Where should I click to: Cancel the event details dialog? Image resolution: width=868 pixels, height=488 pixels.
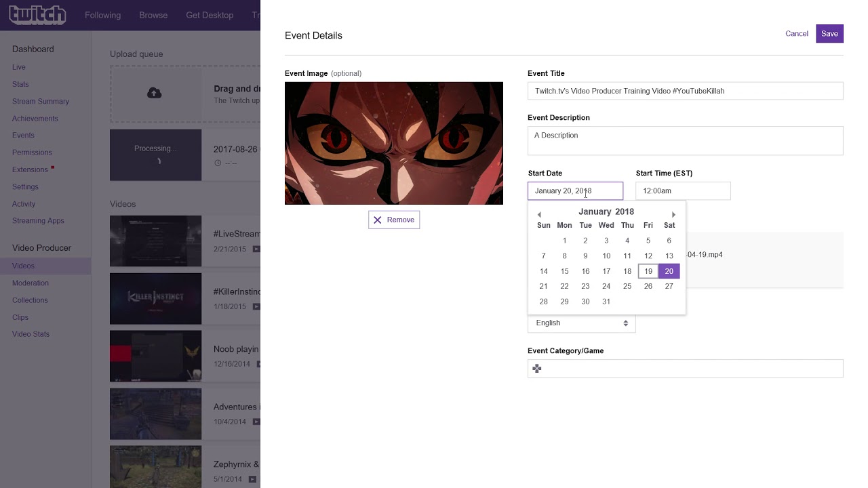click(x=797, y=34)
